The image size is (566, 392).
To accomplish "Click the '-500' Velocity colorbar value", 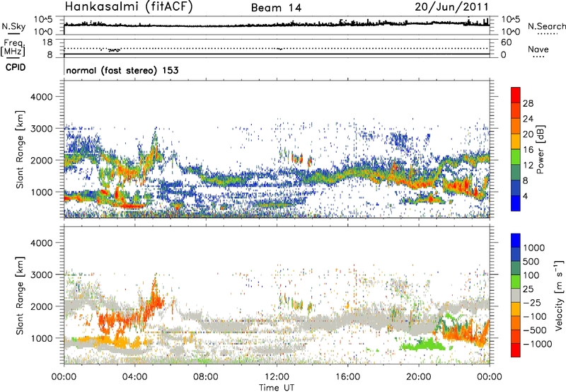I will (x=535, y=330).
